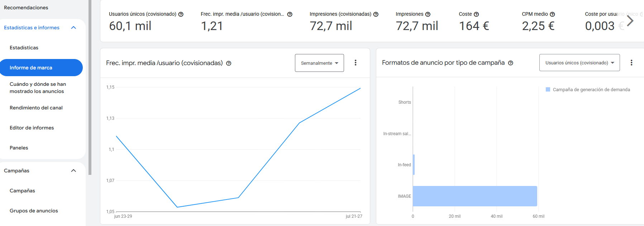Go to Rendimiento del canal
Viewport: 644px width, 226px height.
36,108
